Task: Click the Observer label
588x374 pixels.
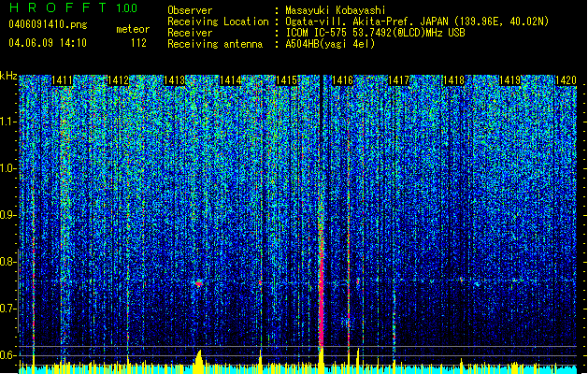Action: tap(190, 10)
